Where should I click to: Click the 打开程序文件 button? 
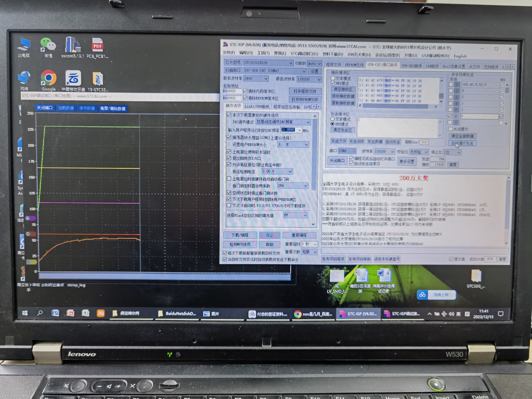pos(305,91)
